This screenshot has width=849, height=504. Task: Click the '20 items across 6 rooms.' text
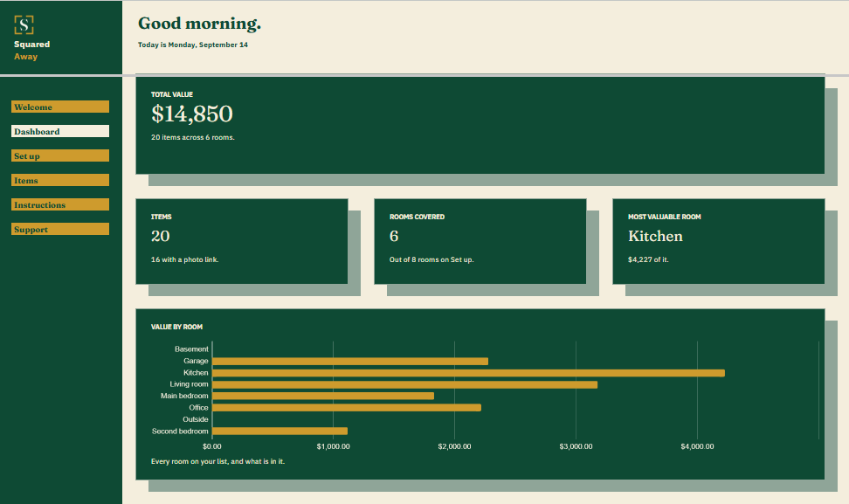click(x=193, y=137)
